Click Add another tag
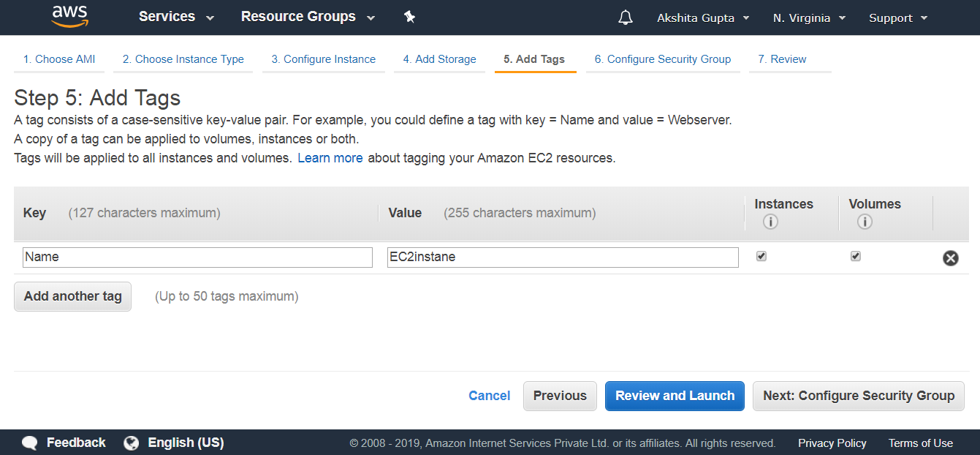The image size is (980, 455). pos(72,296)
